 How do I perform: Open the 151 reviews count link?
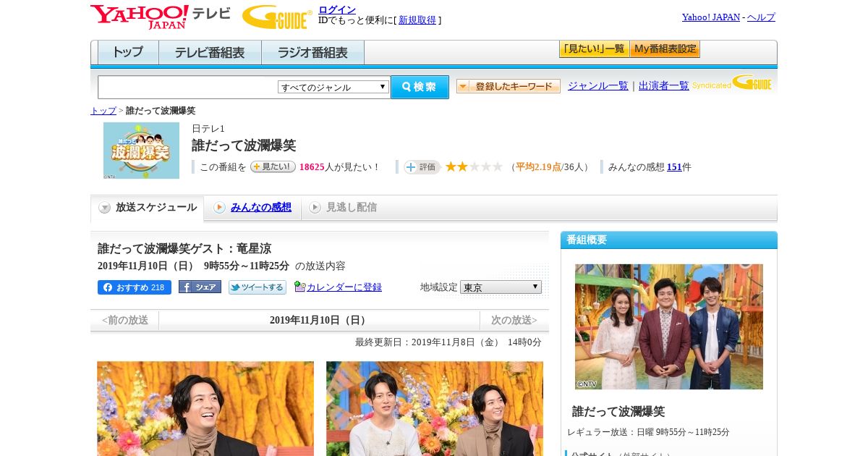coord(674,167)
